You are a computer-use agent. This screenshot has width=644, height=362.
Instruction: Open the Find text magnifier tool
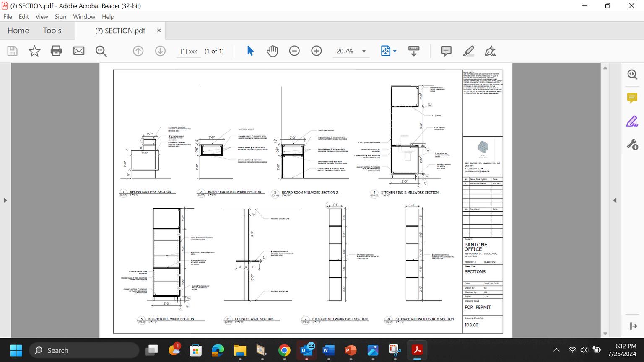(101, 51)
